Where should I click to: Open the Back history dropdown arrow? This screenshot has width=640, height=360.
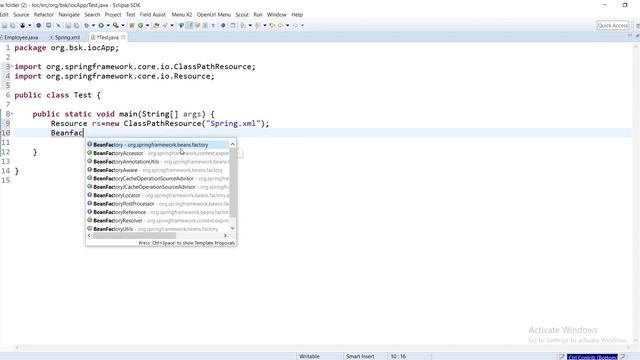click(287, 25)
